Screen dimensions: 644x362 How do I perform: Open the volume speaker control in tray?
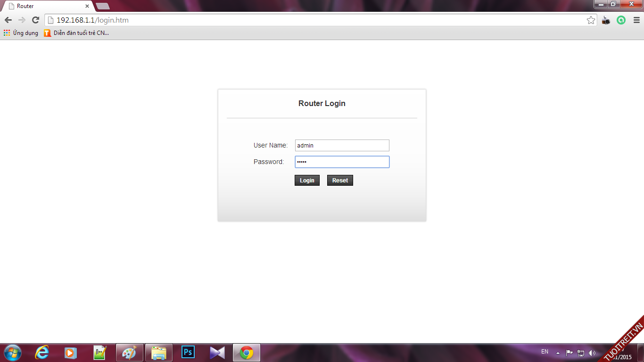point(592,353)
